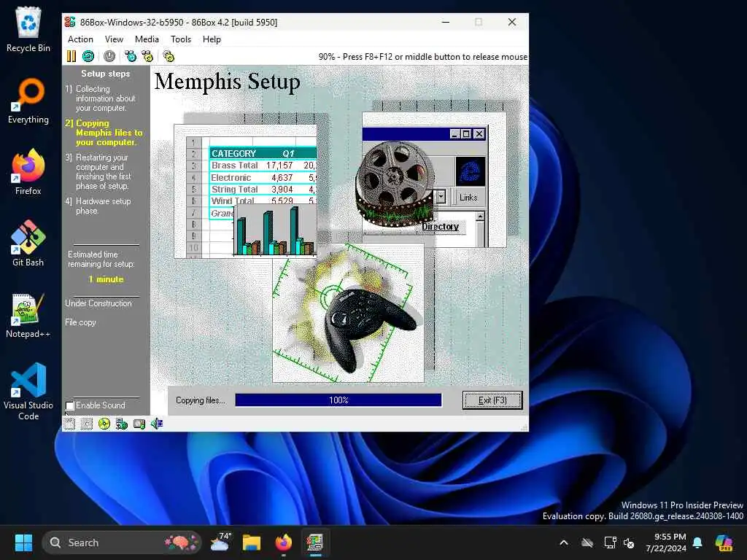Open File Explorer from the taskbar
Image resolution: width=747 pixels, height=560 pixels.
tap(252, 542)
